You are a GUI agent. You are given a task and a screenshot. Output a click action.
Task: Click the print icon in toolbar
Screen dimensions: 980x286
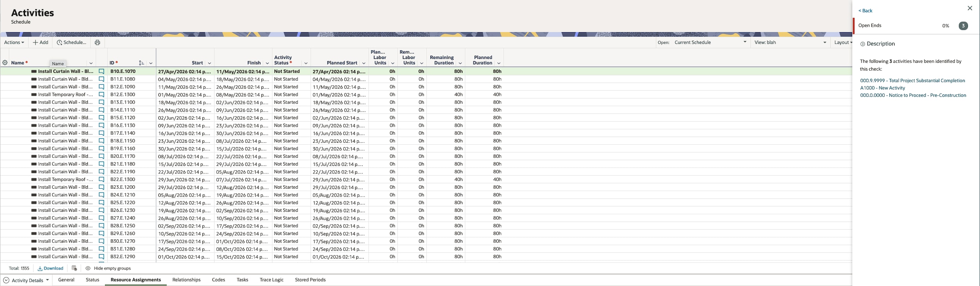pos(97,42)
